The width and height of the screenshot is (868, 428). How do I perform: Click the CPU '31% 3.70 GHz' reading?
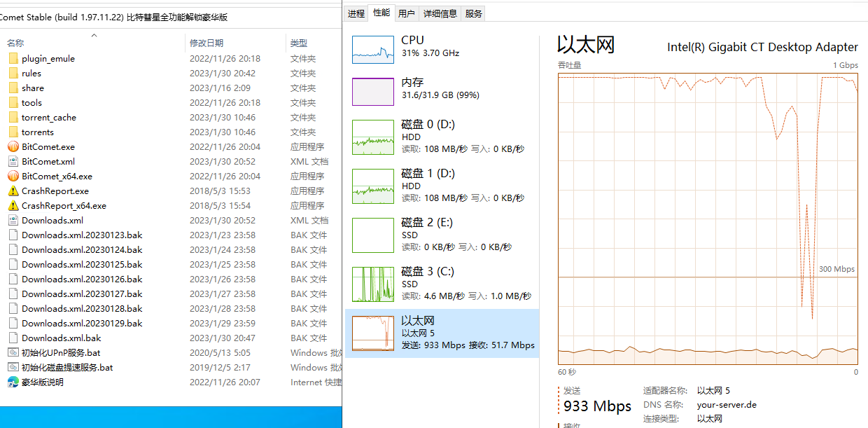click(x=430, y=53)
